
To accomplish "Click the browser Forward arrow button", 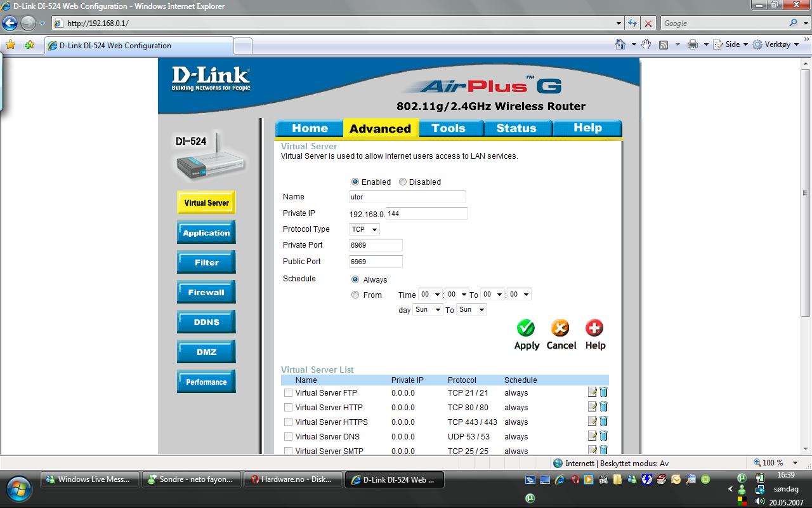I will tap(28, 23).
